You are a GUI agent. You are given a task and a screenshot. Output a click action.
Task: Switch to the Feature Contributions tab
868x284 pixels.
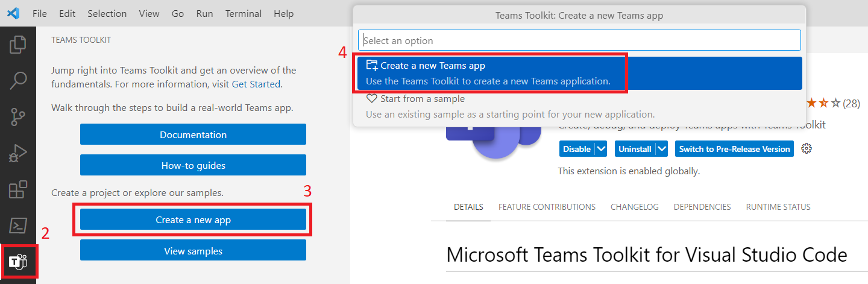(x=547, y=207)
